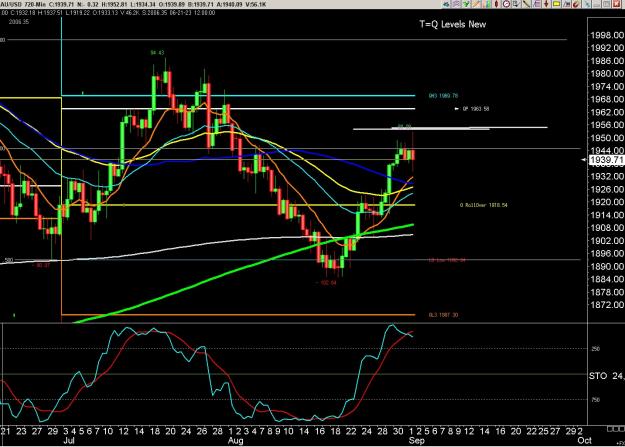Click the 1998.00 price axis label
625x447 pixels.
pos(607,35)
